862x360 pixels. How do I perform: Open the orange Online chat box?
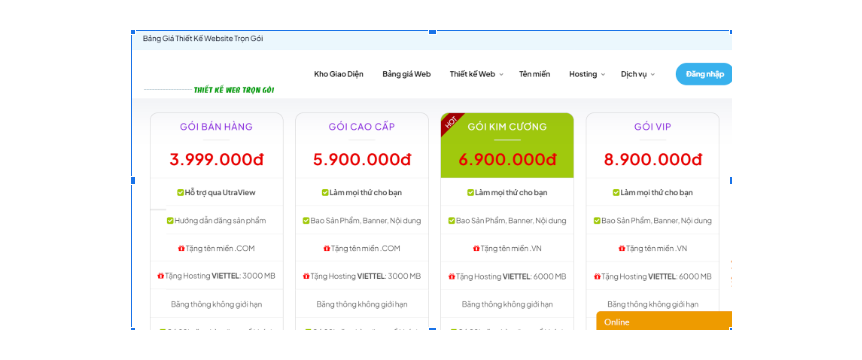(664, 321)
